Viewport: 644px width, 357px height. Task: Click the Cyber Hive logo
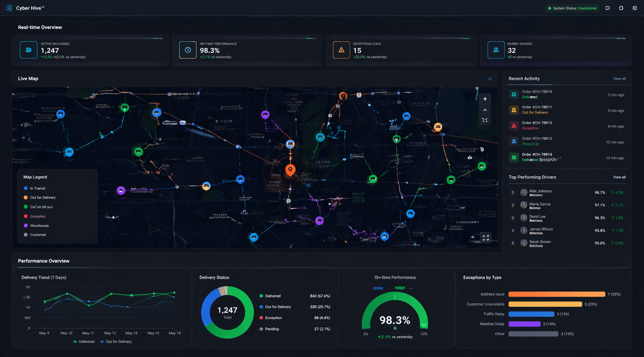tap(10, 8)
